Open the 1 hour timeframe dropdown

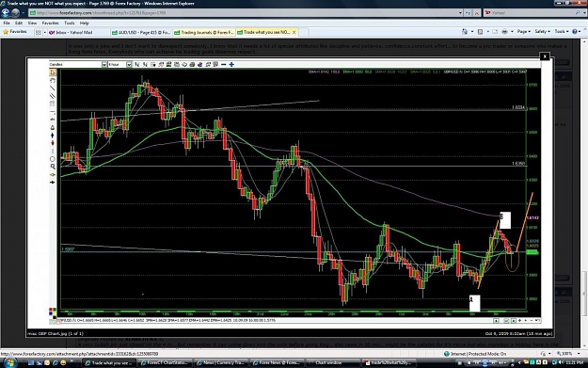click(x=129, y=65)
